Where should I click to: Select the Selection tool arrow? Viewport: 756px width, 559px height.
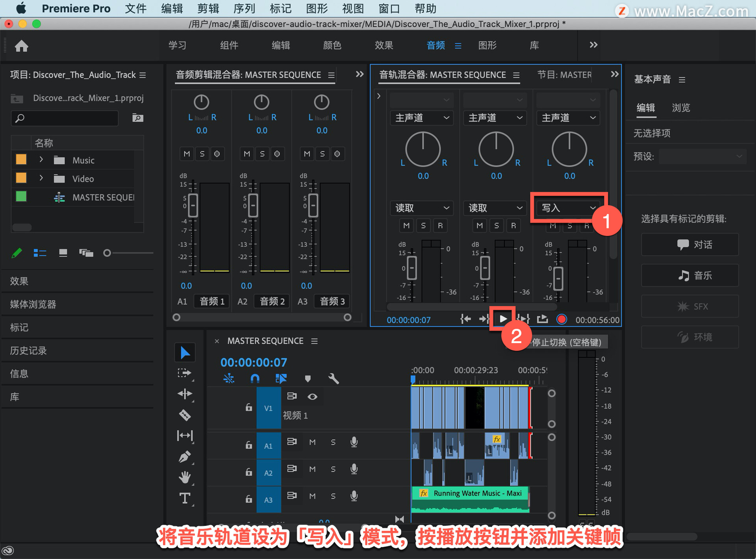(185, 353)
